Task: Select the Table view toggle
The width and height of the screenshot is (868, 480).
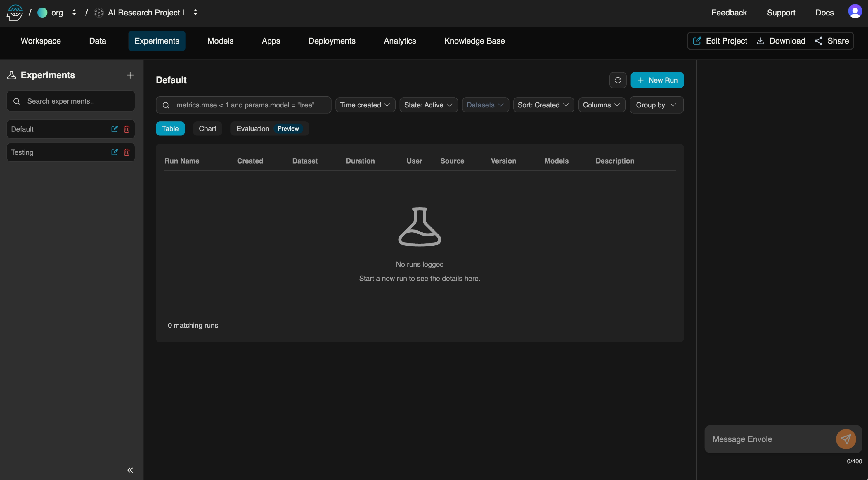Action: pyautogui.click(x=170, y=129)
